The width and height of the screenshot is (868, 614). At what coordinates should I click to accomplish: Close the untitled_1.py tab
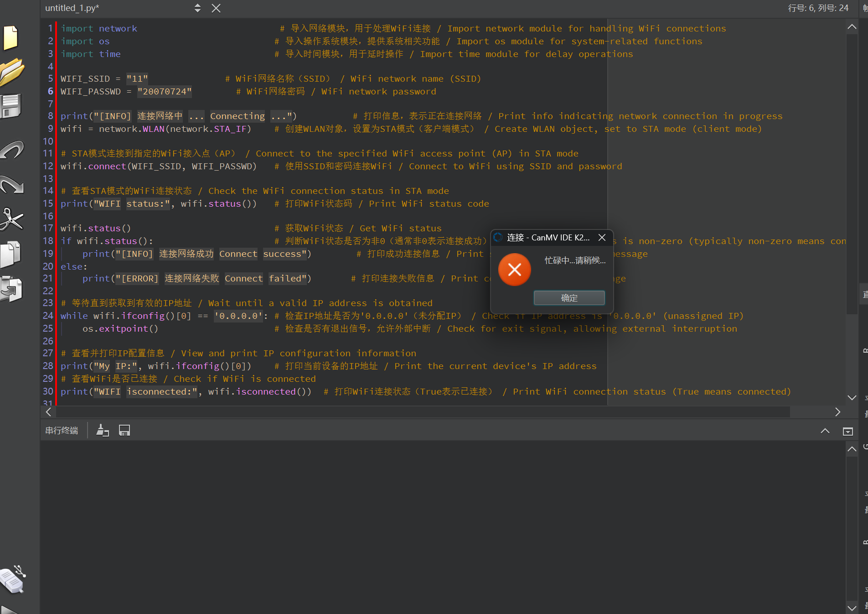click(216, 8)
